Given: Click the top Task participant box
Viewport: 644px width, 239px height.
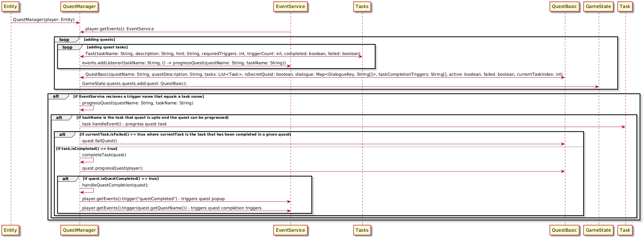Looking at the screenshot, I should [625, 6].
